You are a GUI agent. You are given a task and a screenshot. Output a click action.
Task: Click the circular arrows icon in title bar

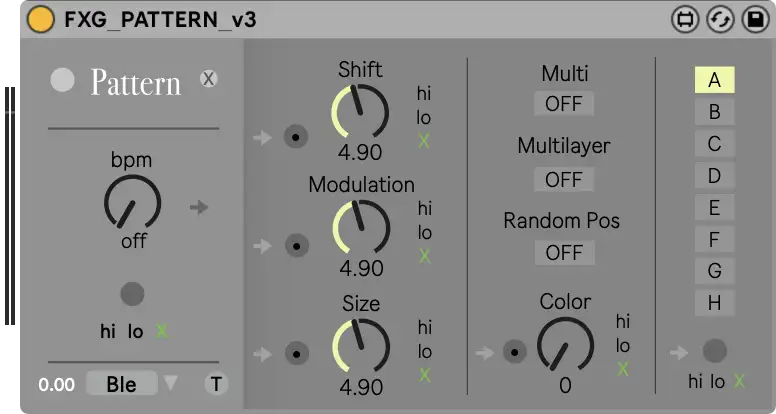720,20
